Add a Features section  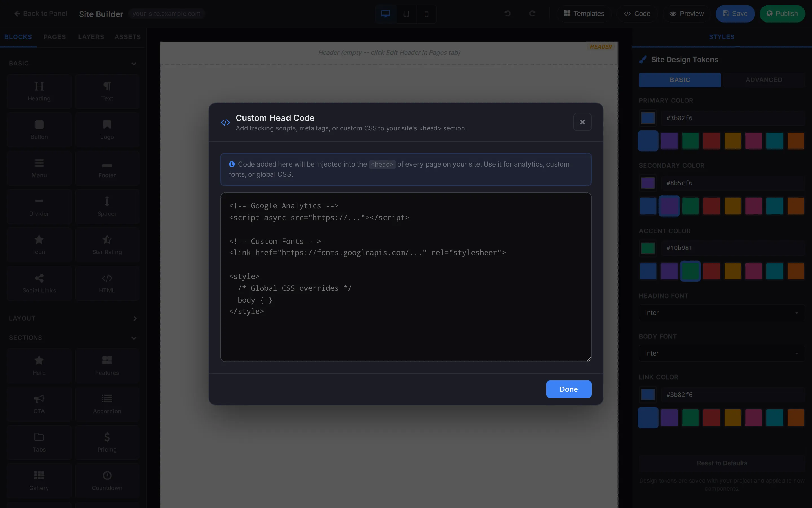click(x=107, y=365)
